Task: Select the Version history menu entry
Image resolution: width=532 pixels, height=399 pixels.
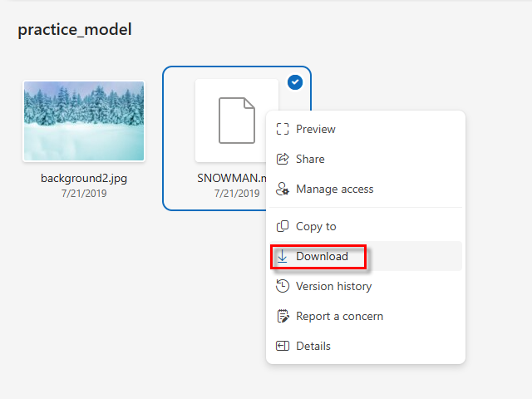Action: 333,286
